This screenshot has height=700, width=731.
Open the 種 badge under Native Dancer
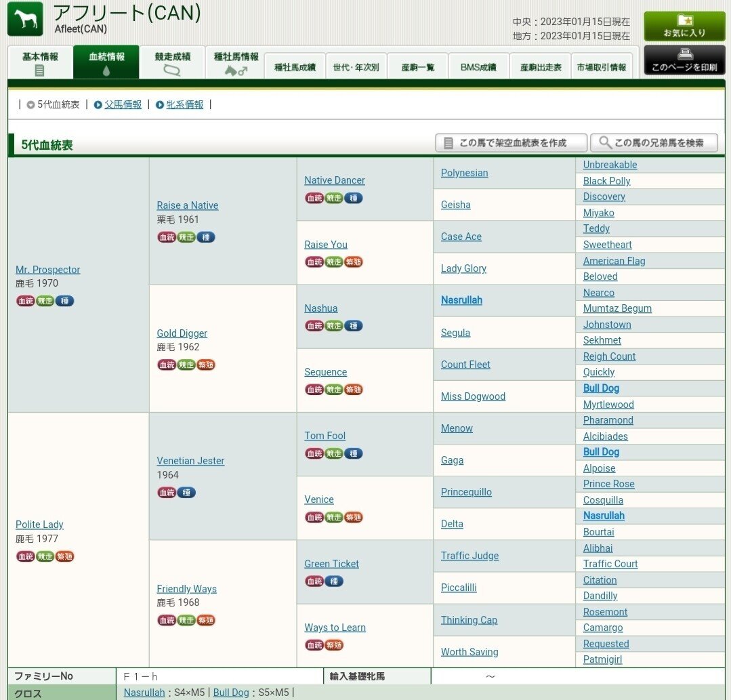(354, 198)
